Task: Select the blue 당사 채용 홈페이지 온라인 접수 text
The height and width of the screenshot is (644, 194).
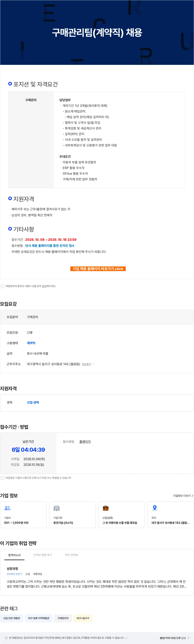Action: [50, 245]
